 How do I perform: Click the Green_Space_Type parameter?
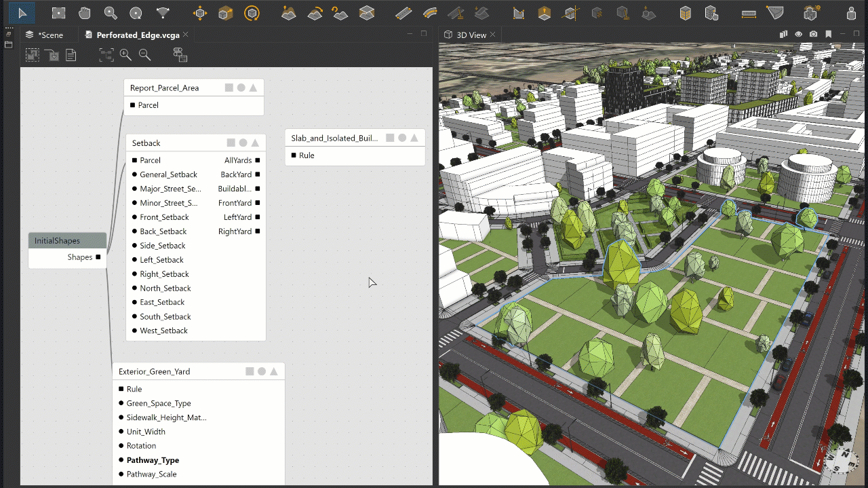(x=159, y=403)
